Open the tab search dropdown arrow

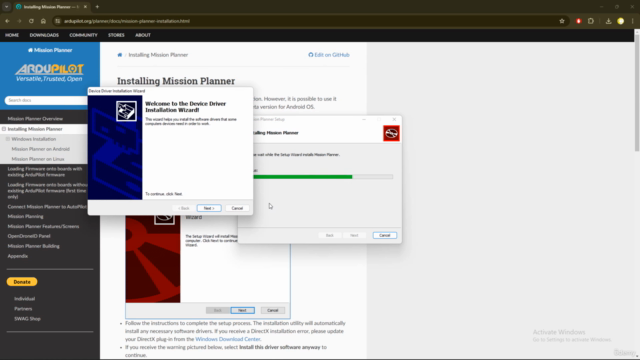pyautogui.click(x=7, y=7)
